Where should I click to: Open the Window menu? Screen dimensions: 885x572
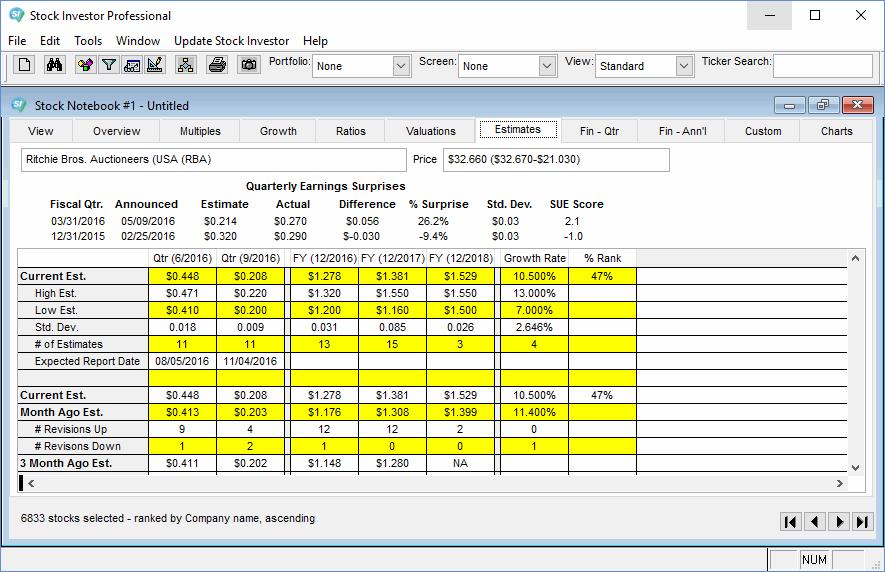tap(138, 41)
